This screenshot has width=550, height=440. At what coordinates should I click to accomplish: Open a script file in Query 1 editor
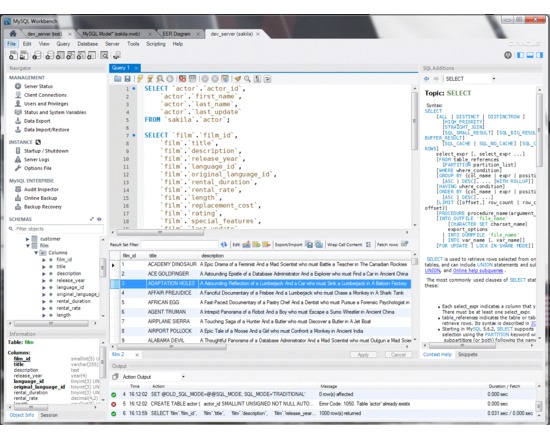click(118, 79)
